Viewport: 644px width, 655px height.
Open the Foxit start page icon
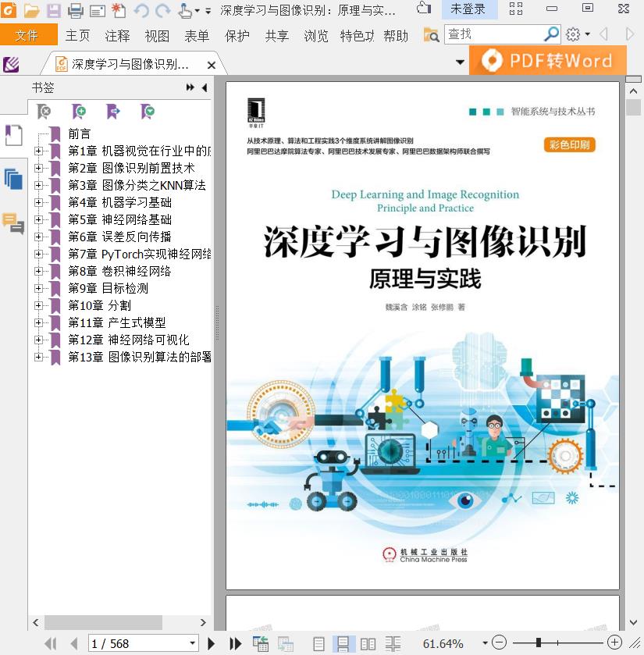11,64
